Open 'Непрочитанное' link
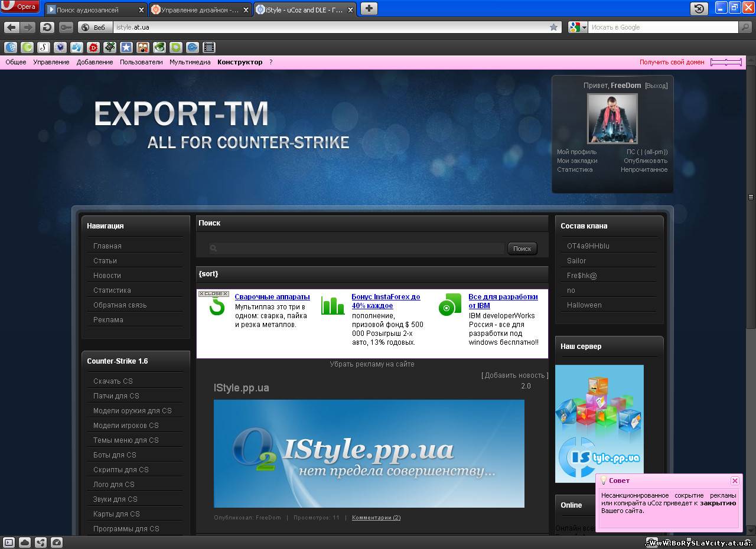The height and width of the screenshot is (549, 756). coord(644,169)
